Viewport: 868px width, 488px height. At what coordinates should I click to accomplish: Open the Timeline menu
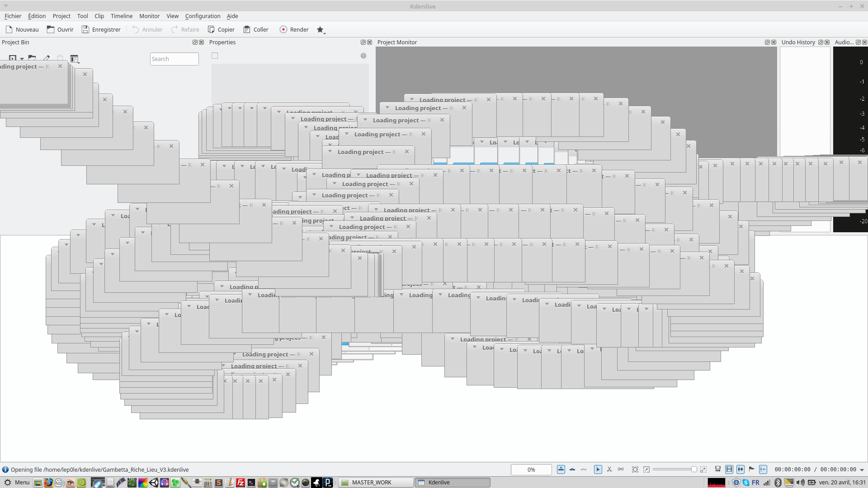[x=122, y=16]
